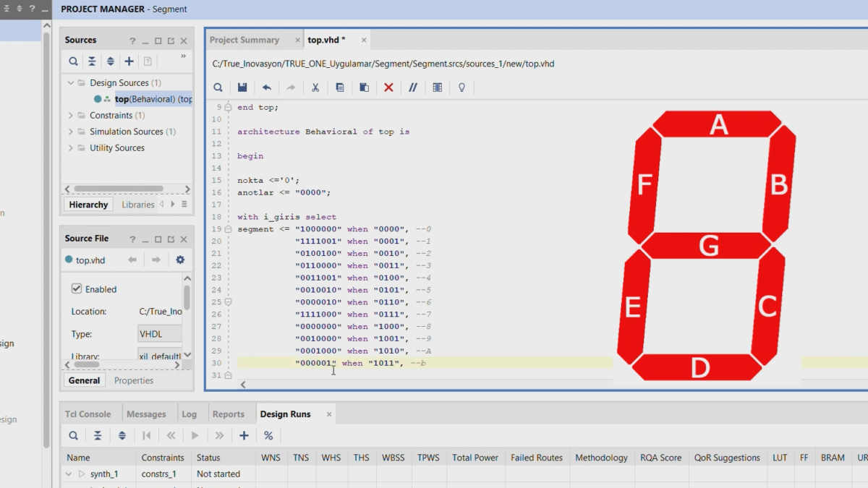This screenshot has width=868, height=488.
Task: Collapse the Design Sources tree node
Action: 71,83
